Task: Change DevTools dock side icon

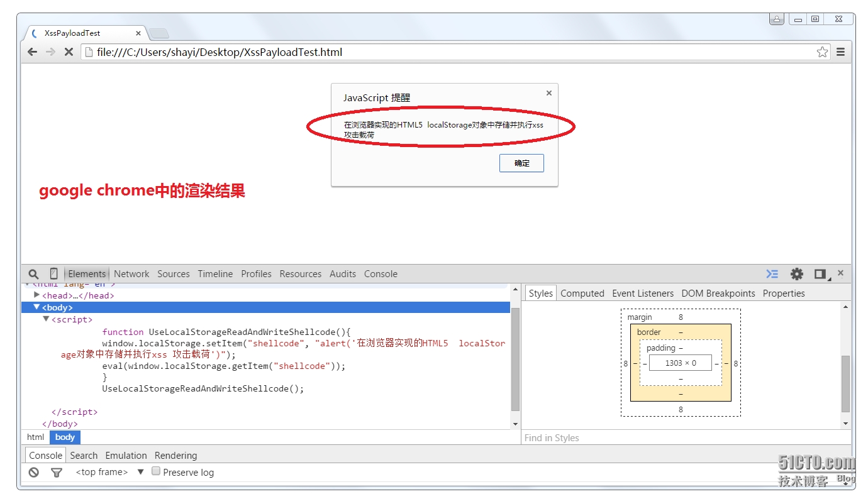Action: point(820,274)
